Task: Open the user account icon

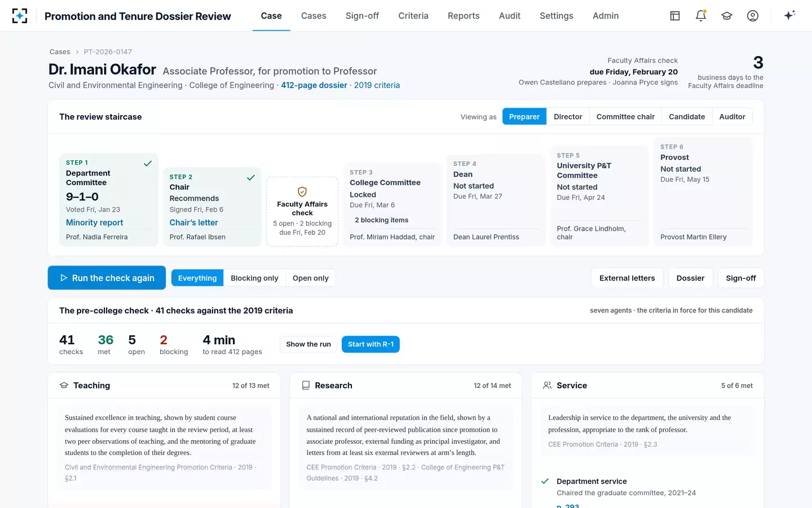Action: tap(753, 16)
